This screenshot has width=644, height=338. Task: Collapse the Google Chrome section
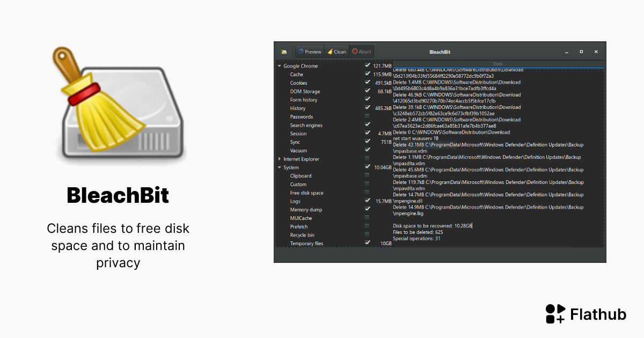(x=279, y=65)
